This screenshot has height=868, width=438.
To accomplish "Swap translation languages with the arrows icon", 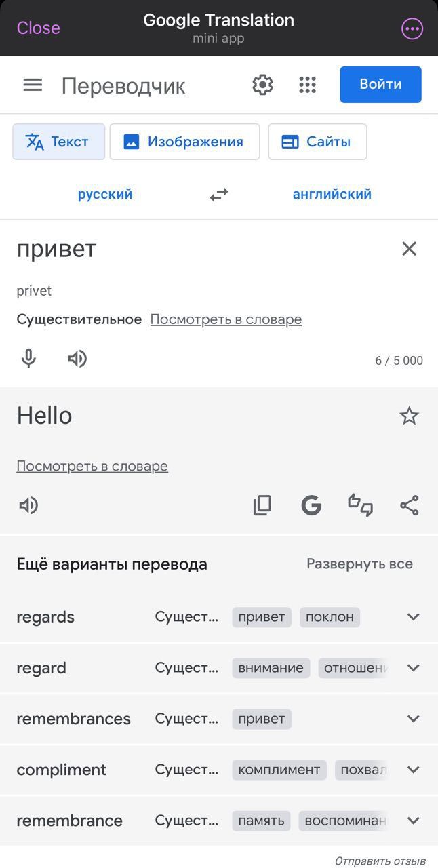I will pyautogui.click(x=218, y=194).
